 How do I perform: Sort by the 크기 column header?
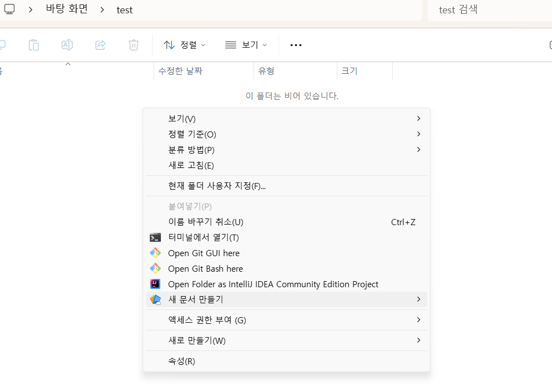click(x=364, y=71)
